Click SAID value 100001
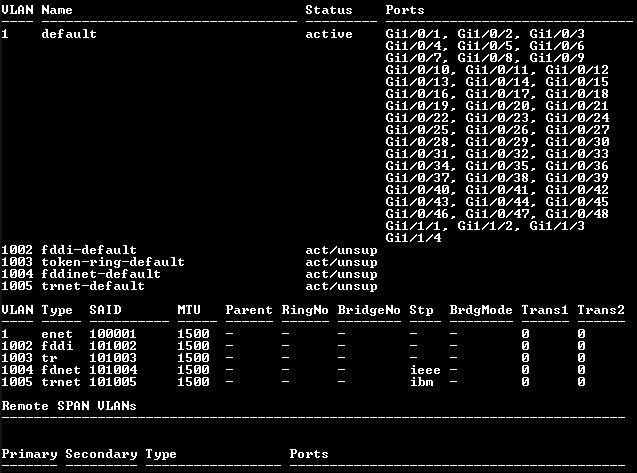This screenshot has height=473, width=637. coord(113,334)
